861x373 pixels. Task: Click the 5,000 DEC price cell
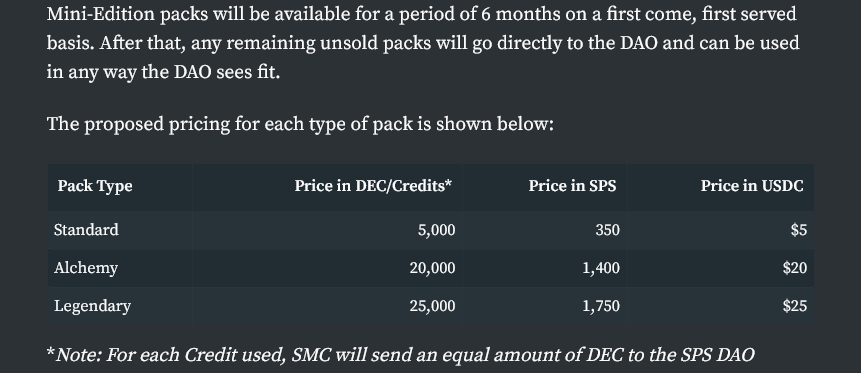(x=437, y=230)
